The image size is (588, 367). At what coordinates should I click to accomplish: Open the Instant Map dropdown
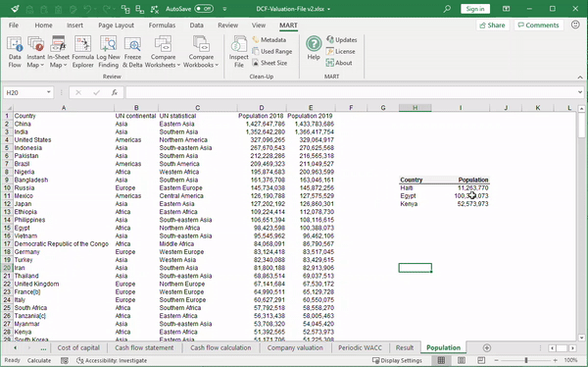click(x=35, y=52)
